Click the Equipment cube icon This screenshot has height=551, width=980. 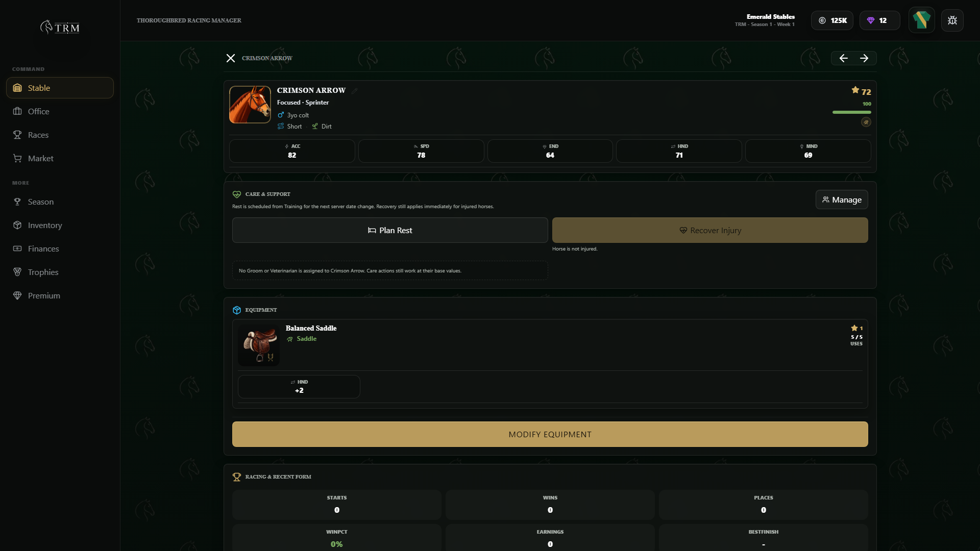237,310
